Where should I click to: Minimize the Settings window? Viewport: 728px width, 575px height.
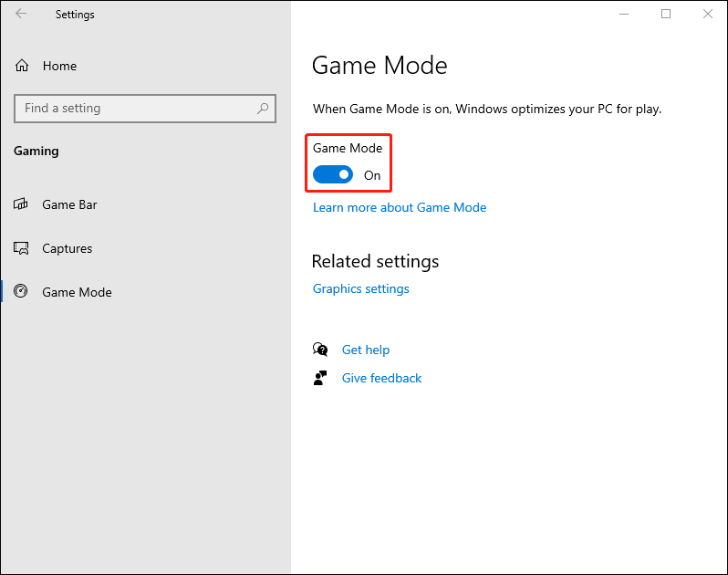pos(624,15)
